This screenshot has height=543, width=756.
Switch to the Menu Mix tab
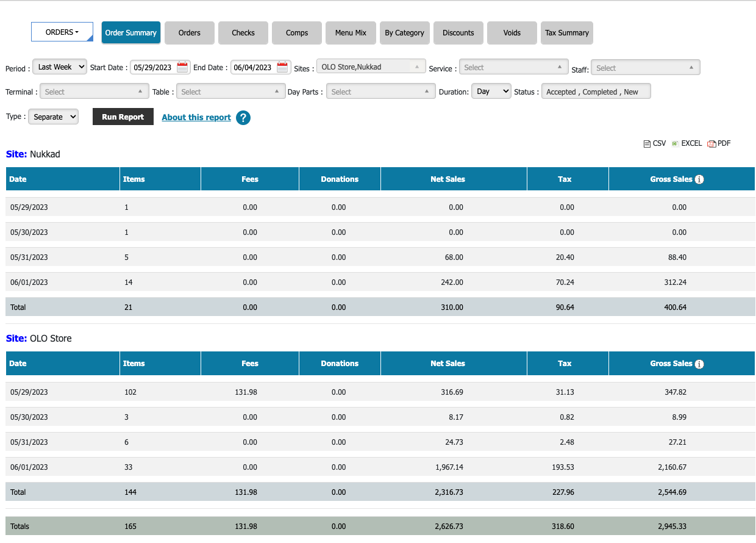pyautogui.click(x=351, y=33)
